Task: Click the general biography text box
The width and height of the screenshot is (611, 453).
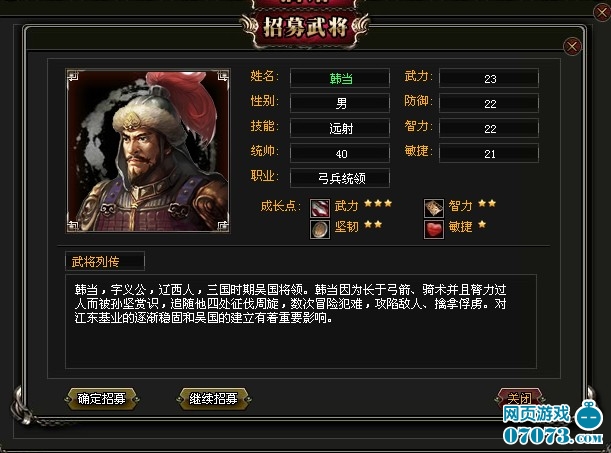Action: click(x=301, y=321)
